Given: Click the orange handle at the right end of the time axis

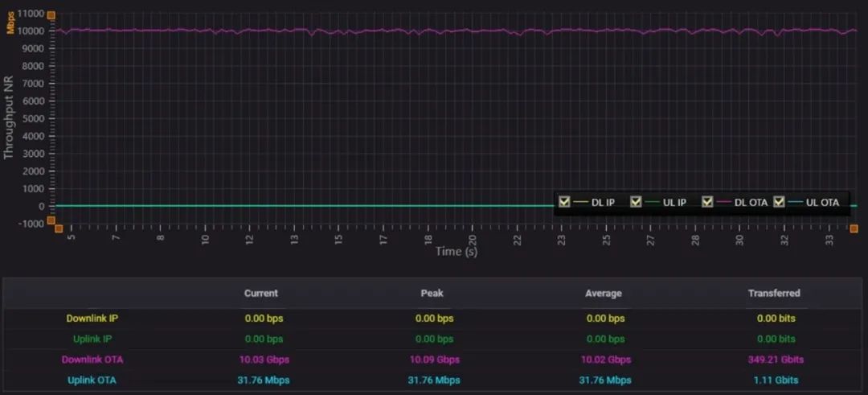Looking at the screenshot, I should click(x=854, y=229).
